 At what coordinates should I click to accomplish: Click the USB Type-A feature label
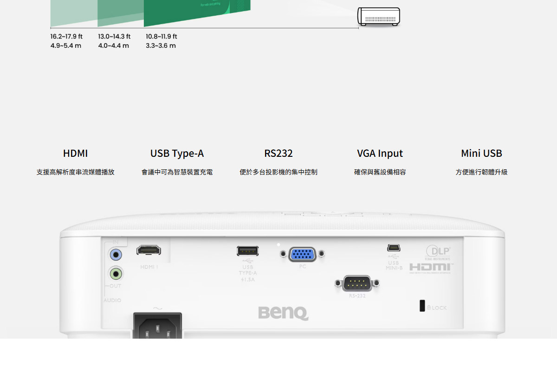177,153
